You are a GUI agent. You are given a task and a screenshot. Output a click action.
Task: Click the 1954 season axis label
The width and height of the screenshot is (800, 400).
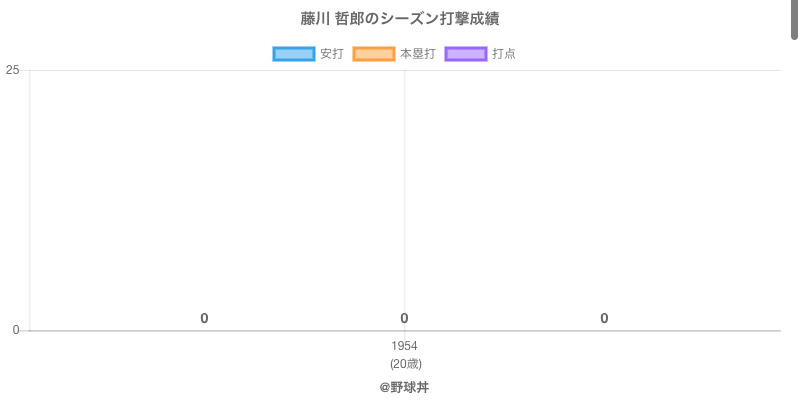404,346
